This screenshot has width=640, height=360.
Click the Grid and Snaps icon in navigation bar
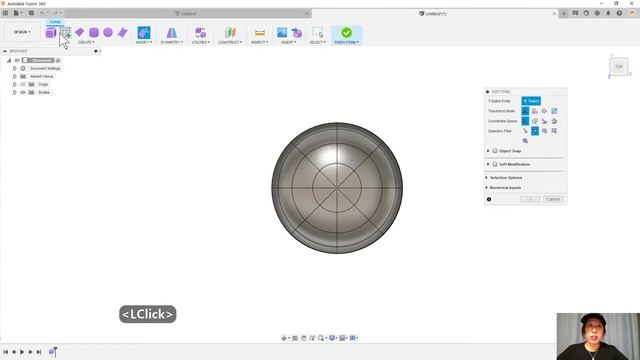tap(342, 338)
